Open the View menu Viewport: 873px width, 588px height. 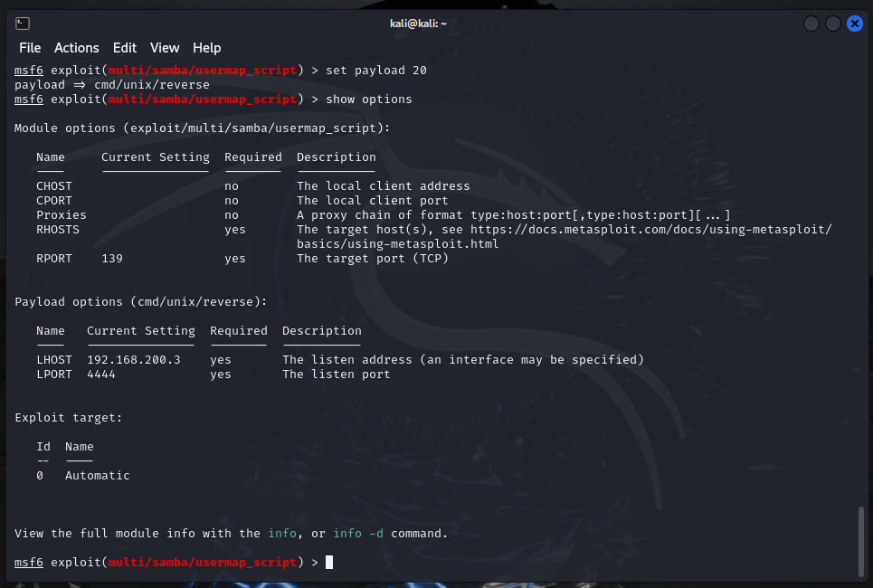165,48
